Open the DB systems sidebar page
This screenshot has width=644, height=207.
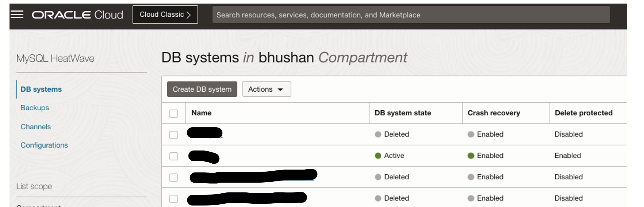tap(41, 89)
